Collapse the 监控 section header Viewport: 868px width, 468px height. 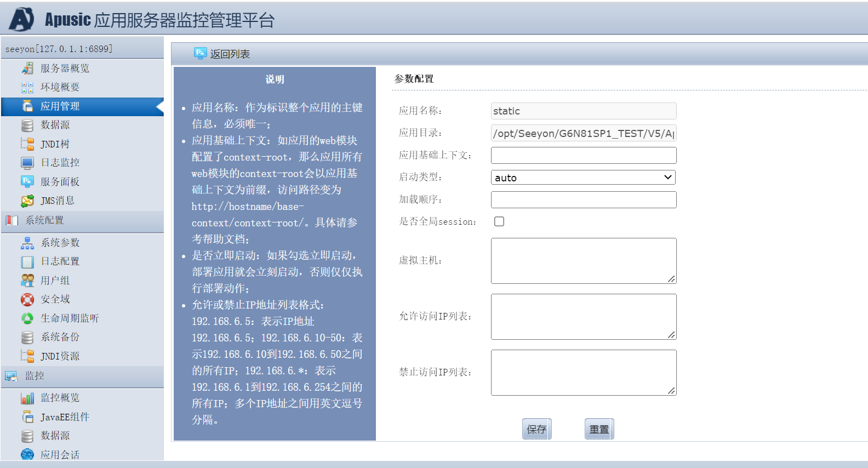point(82,376)
